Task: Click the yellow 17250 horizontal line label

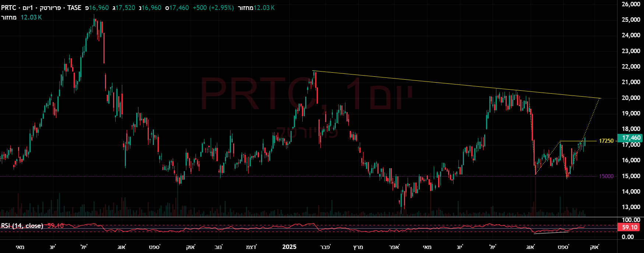Action: click(606, 141)
